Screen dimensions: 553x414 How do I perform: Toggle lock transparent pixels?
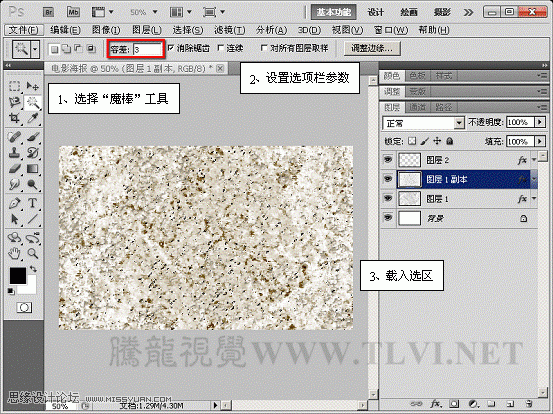tap(412, 141)
